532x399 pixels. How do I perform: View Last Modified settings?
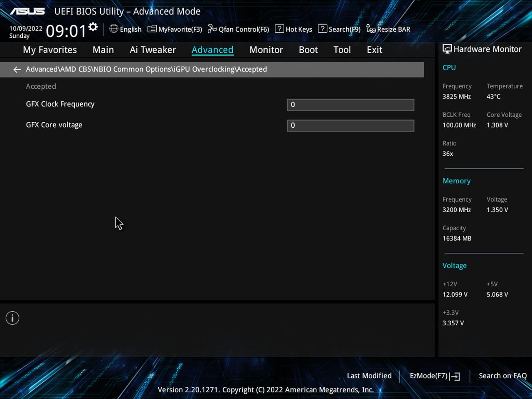pos(369,376)
